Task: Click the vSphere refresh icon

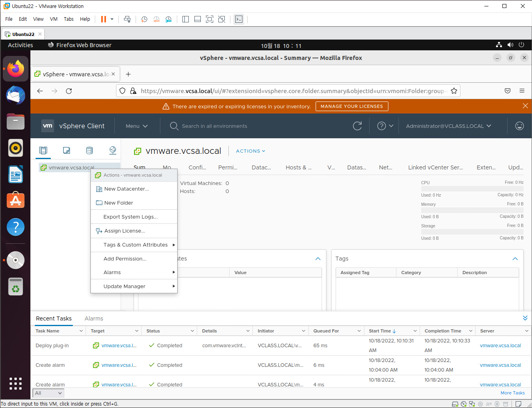Action: tap(357, 126)
